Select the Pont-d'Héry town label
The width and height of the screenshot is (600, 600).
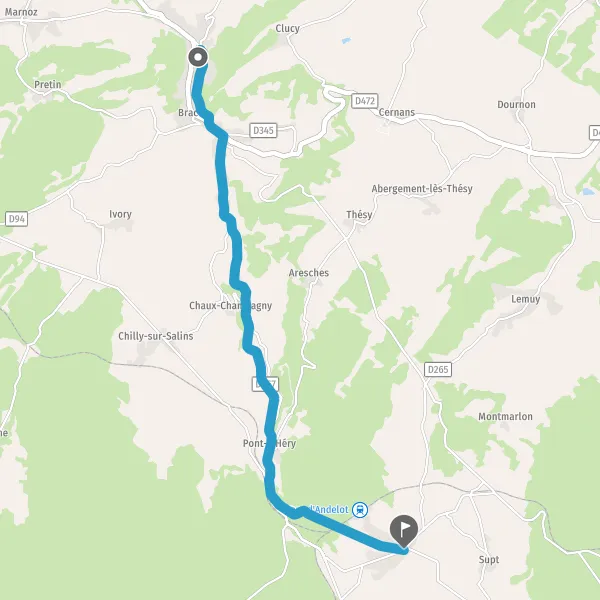pos(269,443)
